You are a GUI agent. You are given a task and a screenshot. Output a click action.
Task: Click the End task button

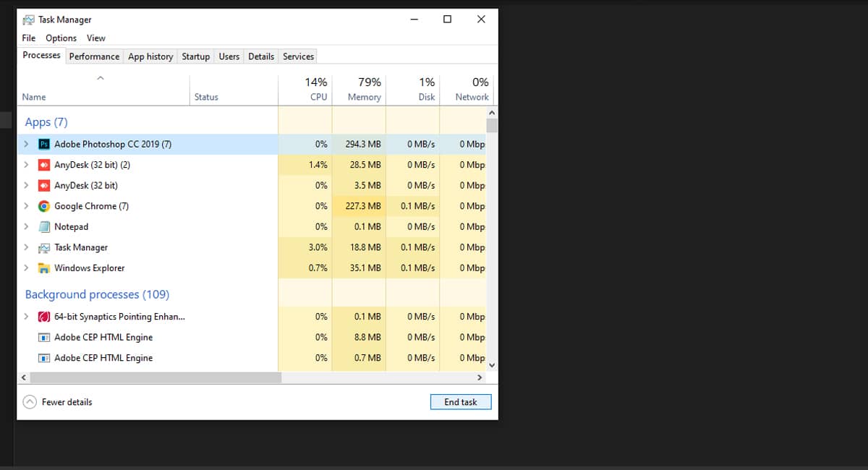(461, 401)
